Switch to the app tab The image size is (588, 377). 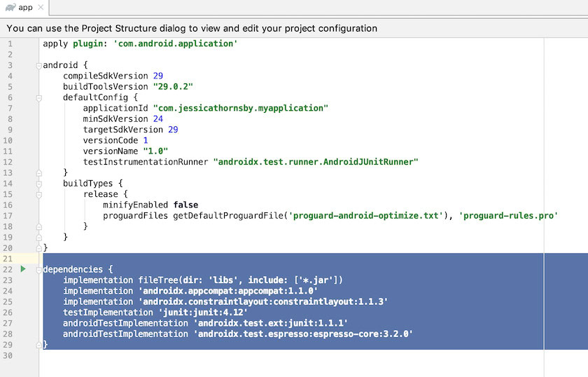click(25, 7)
